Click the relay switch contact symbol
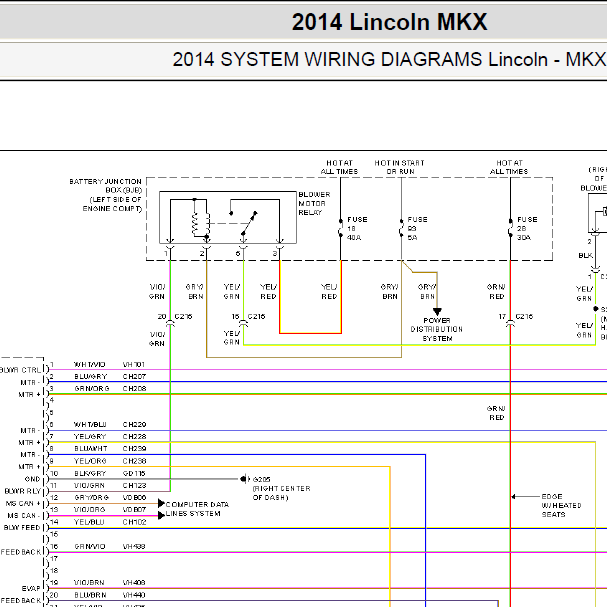The height and width of the screenshot is (607, 607). (244, 223)
